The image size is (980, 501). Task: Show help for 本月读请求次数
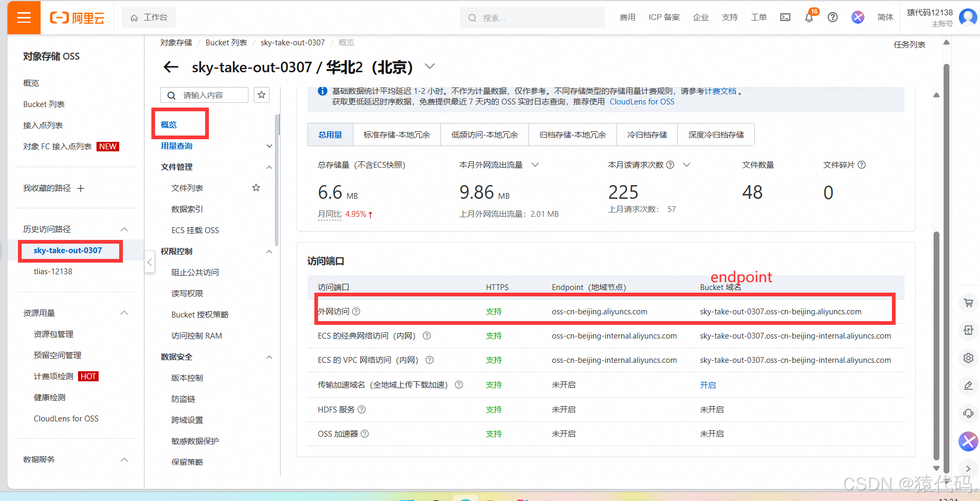pos(670,165)
